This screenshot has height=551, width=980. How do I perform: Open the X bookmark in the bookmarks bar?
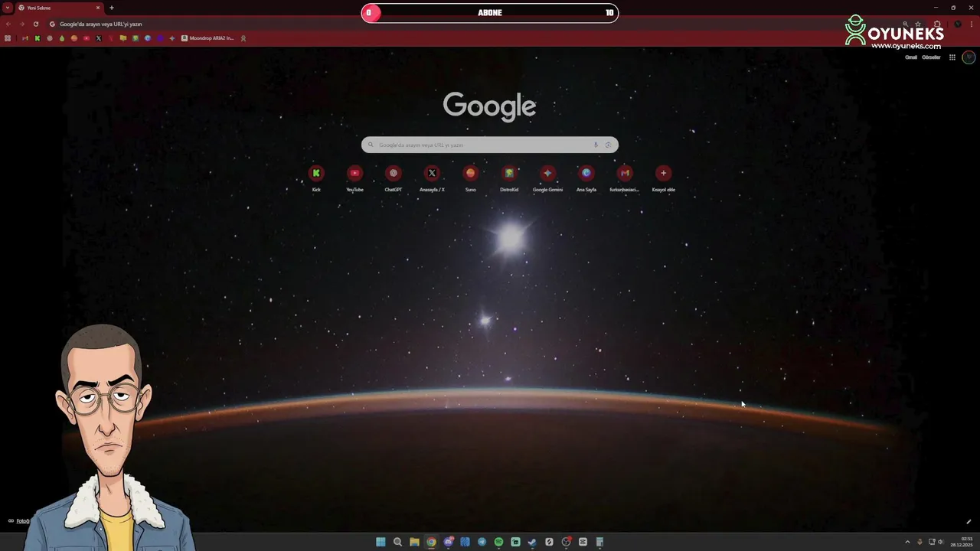click(x=99, y=38)
